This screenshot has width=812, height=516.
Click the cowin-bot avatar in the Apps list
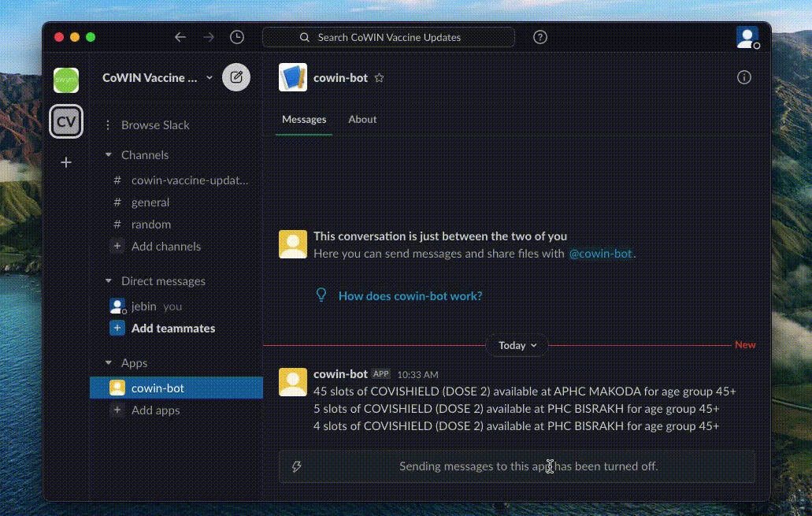pyautogui.click(x=117, y=388)
